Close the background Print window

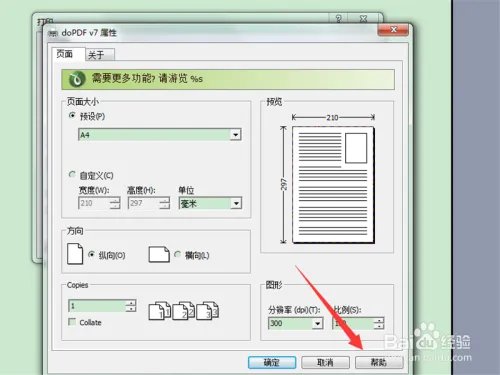click(x=364, y=19)
